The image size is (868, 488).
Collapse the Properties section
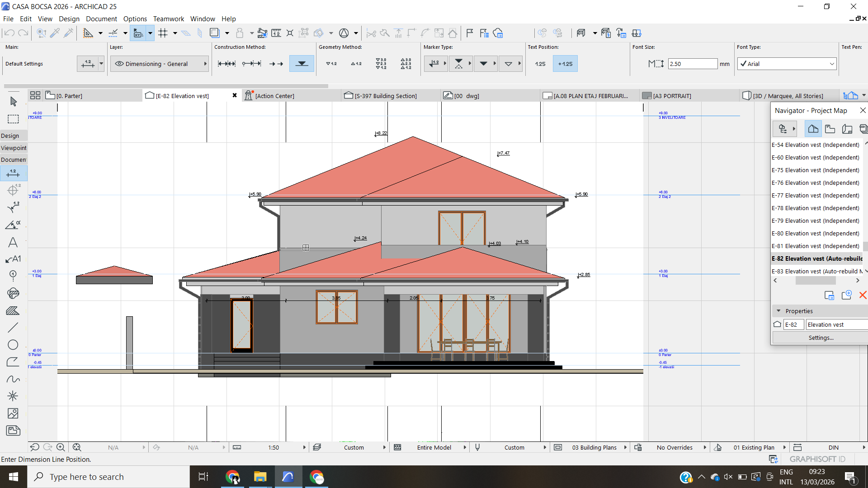778,311
